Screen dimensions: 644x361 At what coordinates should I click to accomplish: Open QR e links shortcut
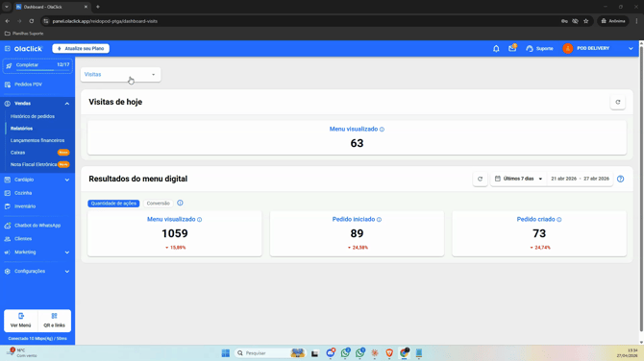(54, 321)
